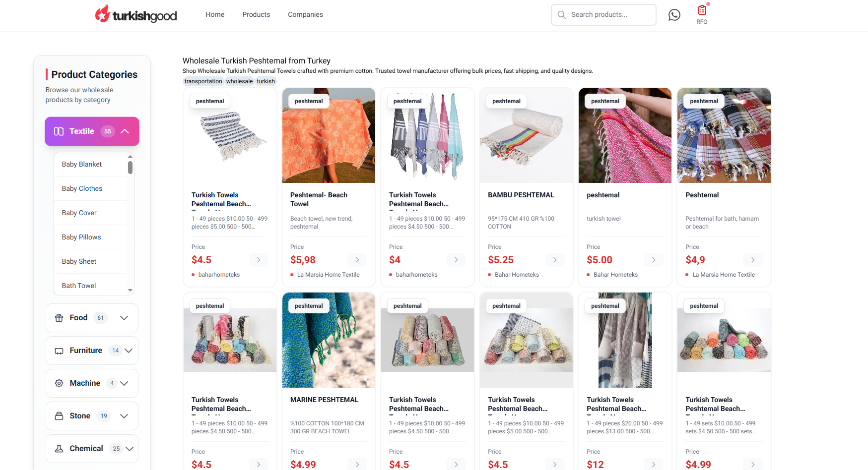Open the WhatsApp chat icon in the header
The image size is (868, 470).
click(x=674, y=15)
